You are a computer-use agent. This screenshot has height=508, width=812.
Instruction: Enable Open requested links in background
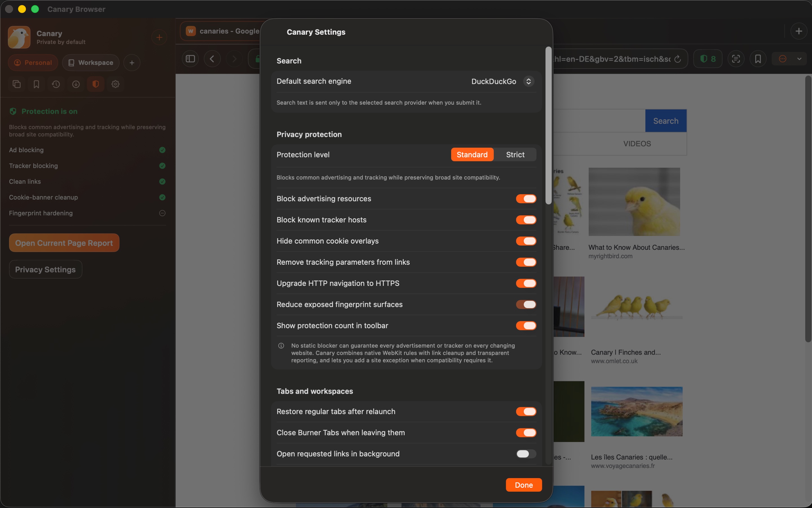pos(526,454)
